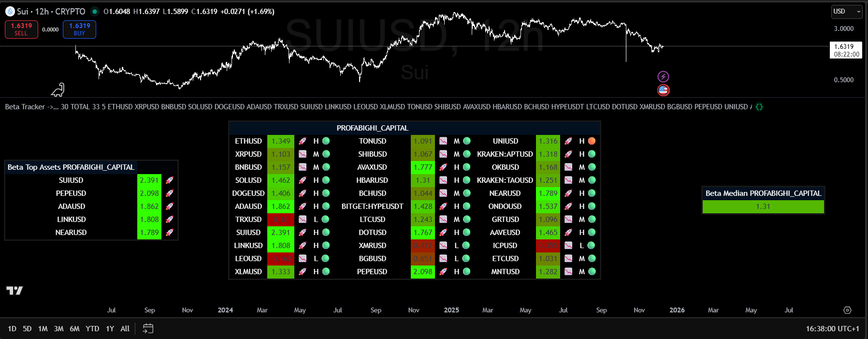Select the 1D time range
Image resolution: width=868 pixels, height=339 pixels.
(12, 329)
